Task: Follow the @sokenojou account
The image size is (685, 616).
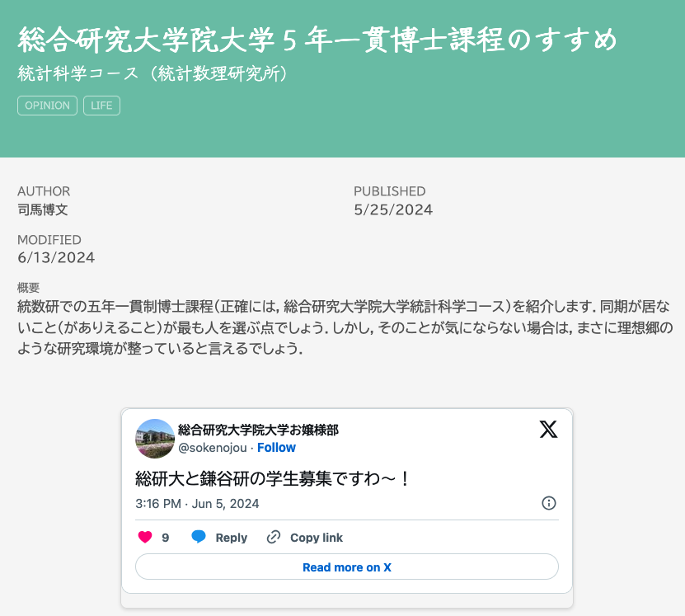Action: click(276, 448)
